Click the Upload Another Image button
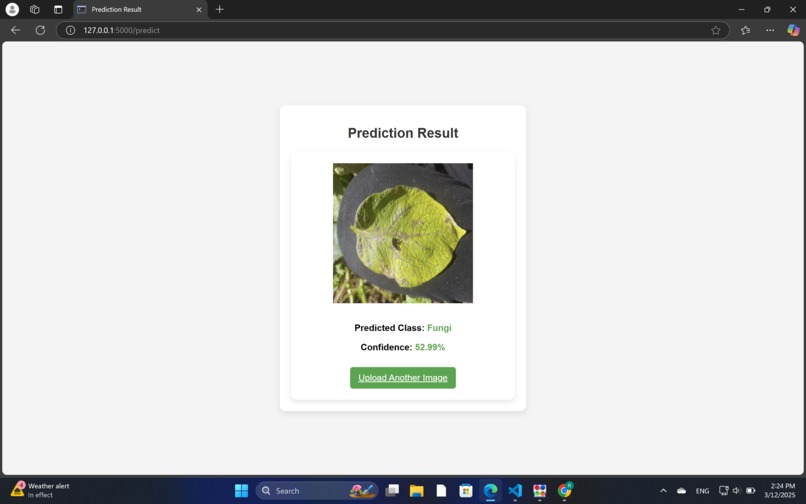 pyautogui.click(x=402, y=377)
